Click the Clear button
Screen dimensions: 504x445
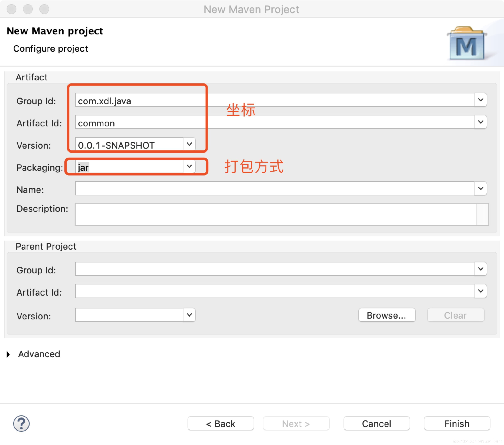456,315
